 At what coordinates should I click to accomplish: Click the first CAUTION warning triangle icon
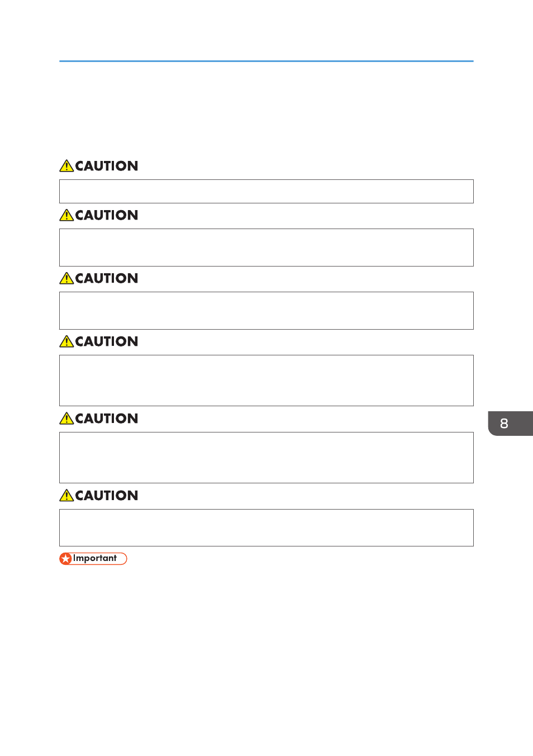coord(66,166)
